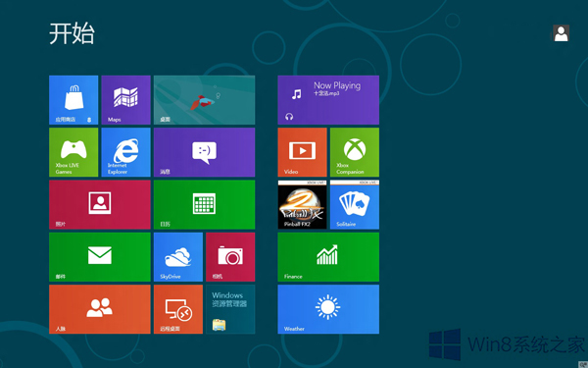Open Xbox LIVE Games tile
Viewport: 588px width, 368px height.
point(73,152)
